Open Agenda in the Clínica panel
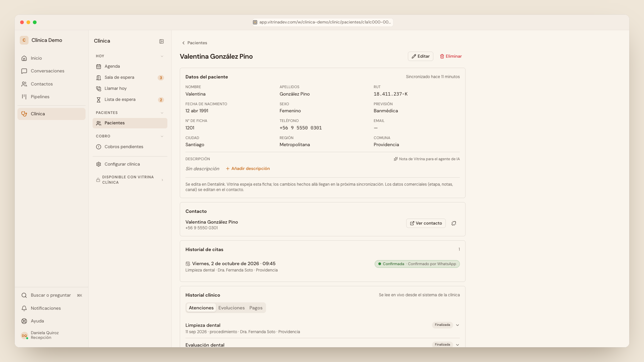644x362 pixels. coord(130,66)
